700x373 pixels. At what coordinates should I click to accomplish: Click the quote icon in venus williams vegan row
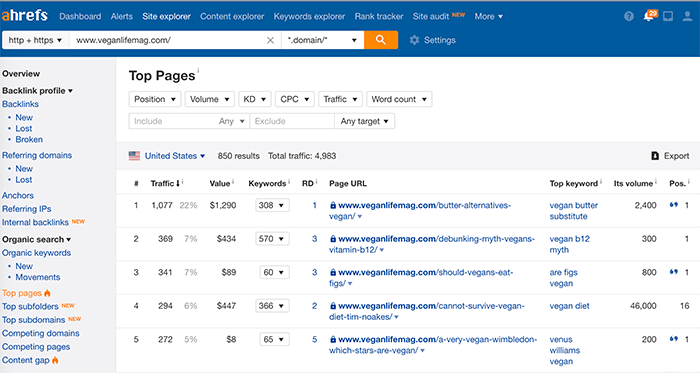pos(674,339)
